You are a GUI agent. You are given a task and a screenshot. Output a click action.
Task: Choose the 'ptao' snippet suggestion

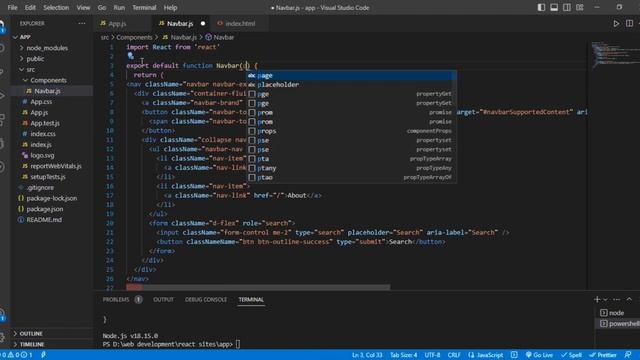click(351, 178)
